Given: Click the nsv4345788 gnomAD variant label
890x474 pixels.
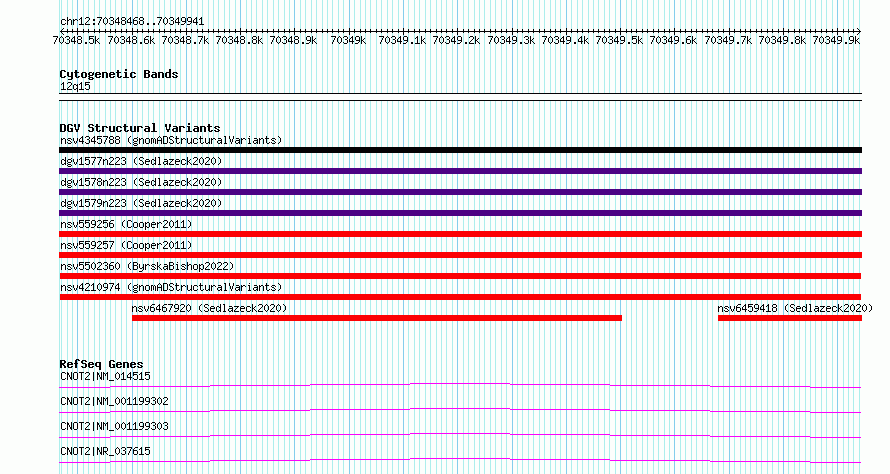Looking at the screenshot, I should click(171, 140).
